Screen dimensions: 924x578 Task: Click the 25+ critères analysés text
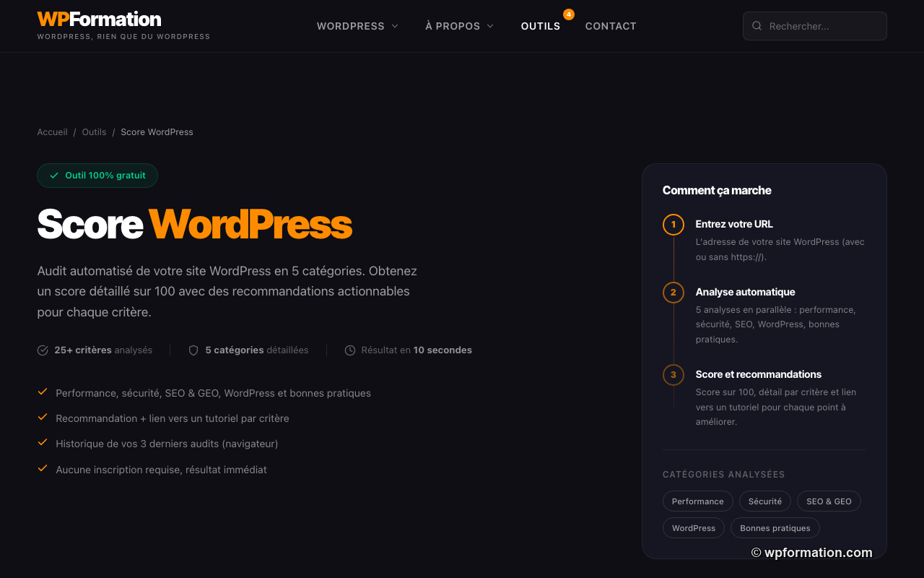point(103,350)
